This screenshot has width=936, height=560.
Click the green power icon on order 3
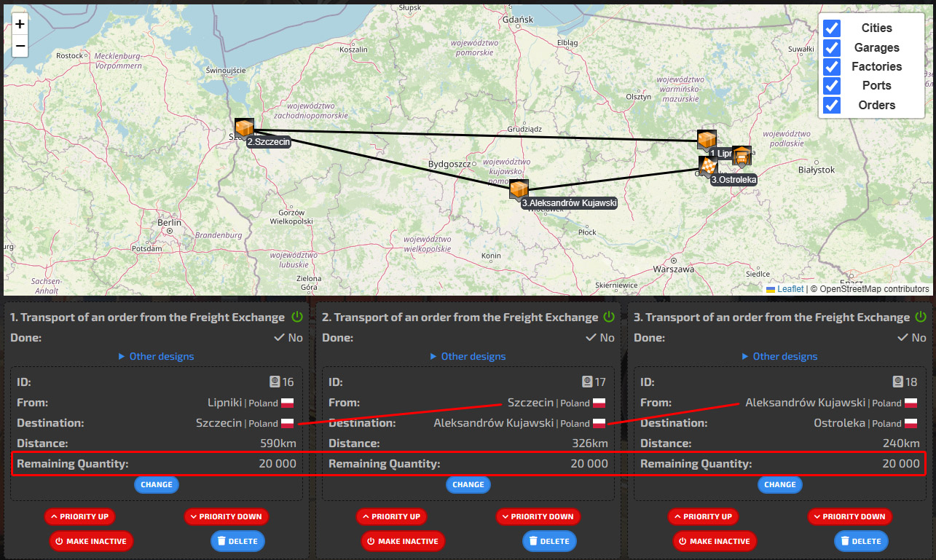pyautogui.click(x=921, y=317)
